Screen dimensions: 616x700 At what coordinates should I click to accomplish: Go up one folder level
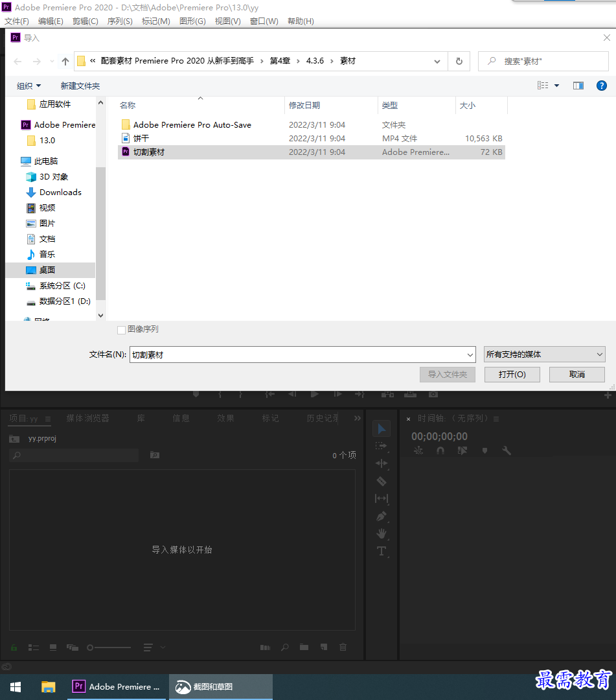65,61
